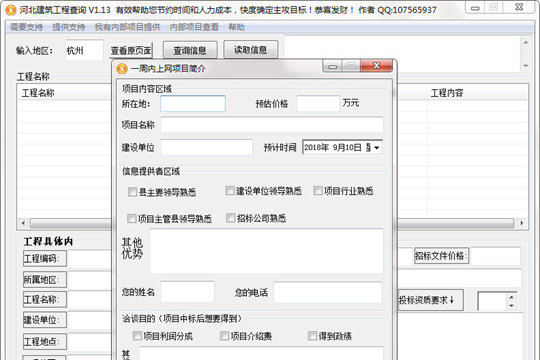Image resolution: width=540 pixels, height=360 pixels.
Task: Click the orange icon of the 一周内上网项目简介 dialog
Action: coord(122,69)
